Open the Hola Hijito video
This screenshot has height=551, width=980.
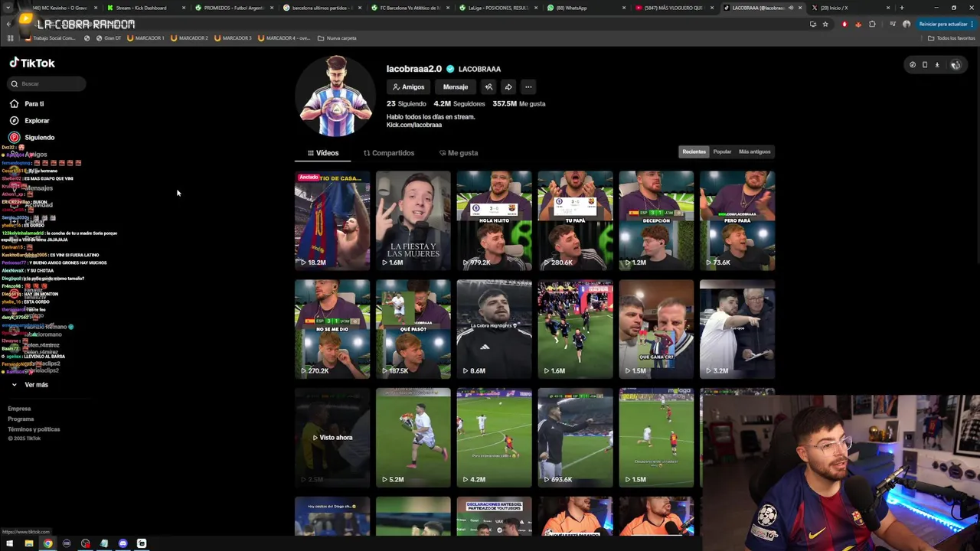click(x=495, y=220)
